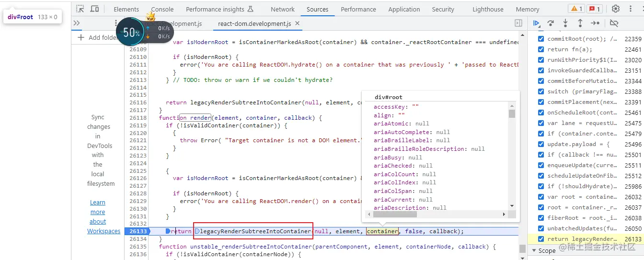Viewport: 644px width, 260px height.
Task: Open the Application panel tab
Action: [x=404, y=9]
